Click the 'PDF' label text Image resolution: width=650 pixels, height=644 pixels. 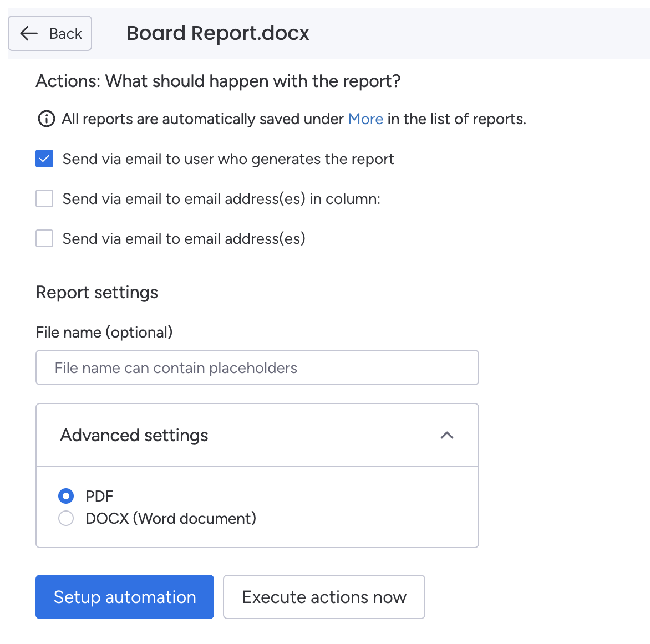(99, 496)
